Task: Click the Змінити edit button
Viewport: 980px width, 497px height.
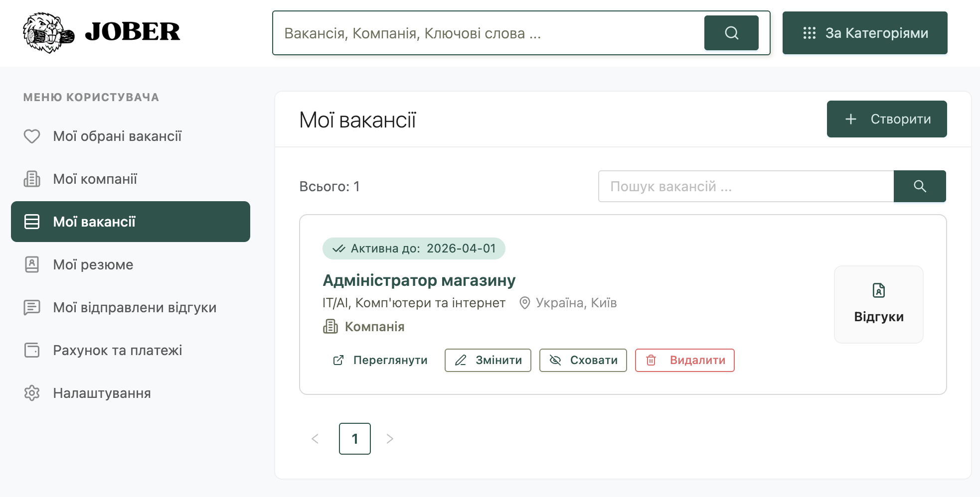Action: (x=488, y=360)
